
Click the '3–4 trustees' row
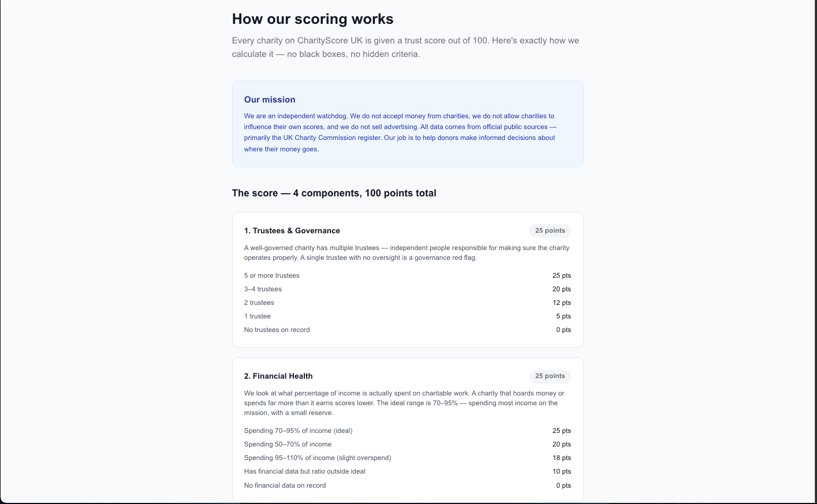tap(407, 289)
